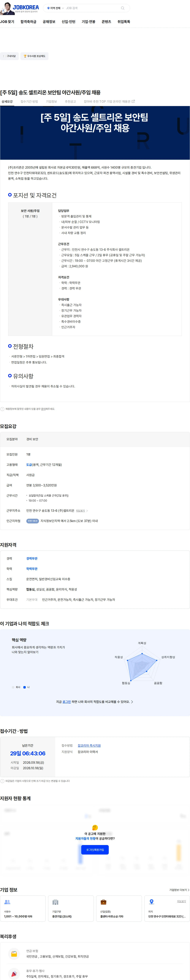The image size is (190, 980).
Task: Click the 중견기업 (코스피) text
Action: click(62, 916)
